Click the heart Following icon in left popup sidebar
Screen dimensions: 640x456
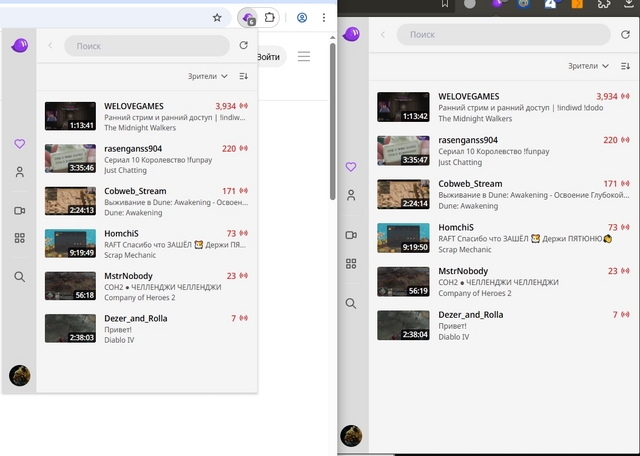(x=19, y=144)
